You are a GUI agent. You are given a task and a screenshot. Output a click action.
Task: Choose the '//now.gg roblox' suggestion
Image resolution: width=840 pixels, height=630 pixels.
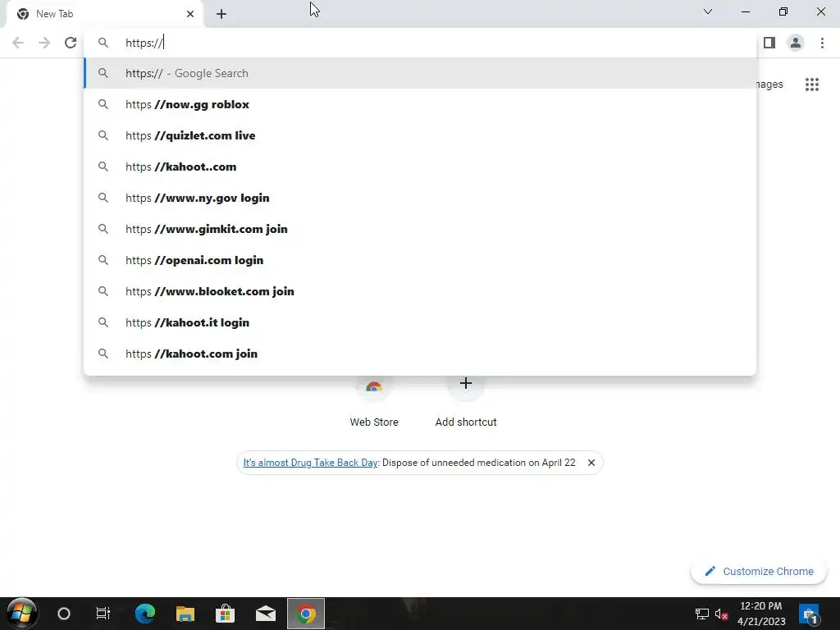pyautogui.click(x=420, y=104)
